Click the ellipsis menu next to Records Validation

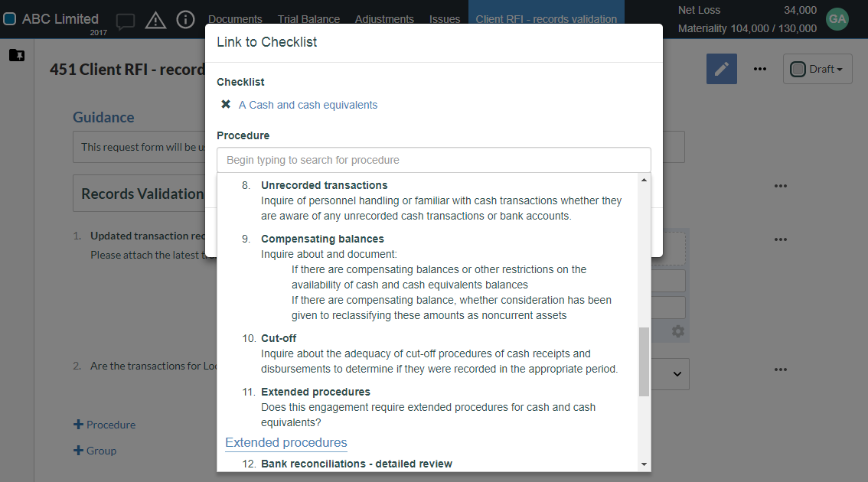click(780, 185)
